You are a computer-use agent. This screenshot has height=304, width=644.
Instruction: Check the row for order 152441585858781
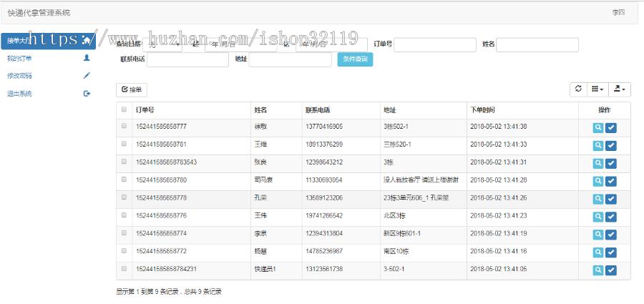(124, 144)
